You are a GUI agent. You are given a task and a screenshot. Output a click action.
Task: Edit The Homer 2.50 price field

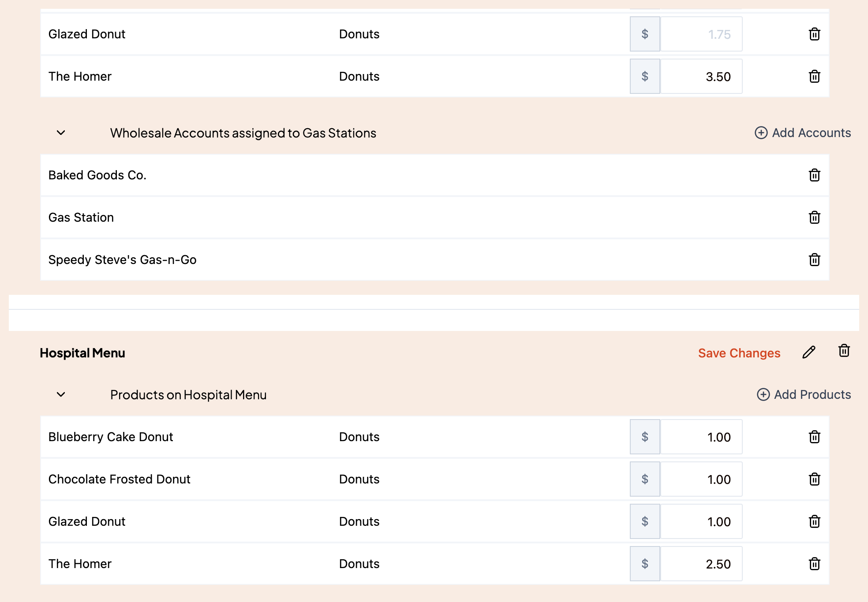[701, 564]
